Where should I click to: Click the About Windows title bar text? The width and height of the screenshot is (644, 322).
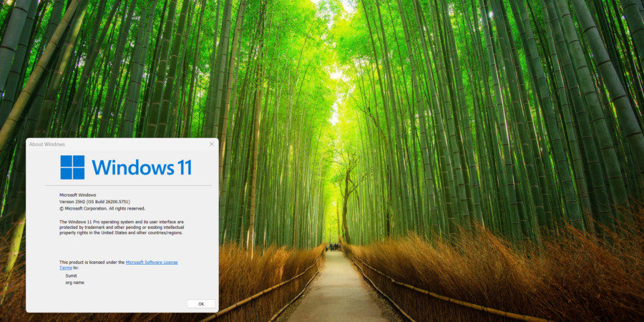[x=47, y=144]
